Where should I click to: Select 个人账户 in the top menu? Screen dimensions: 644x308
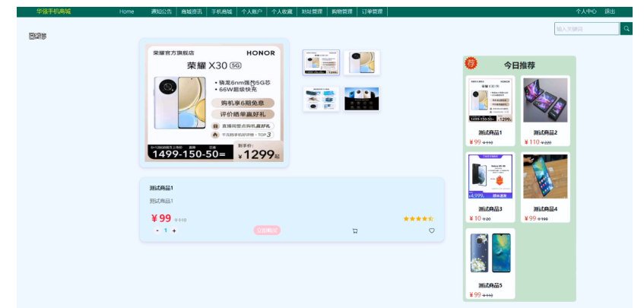tap(252, 11)
